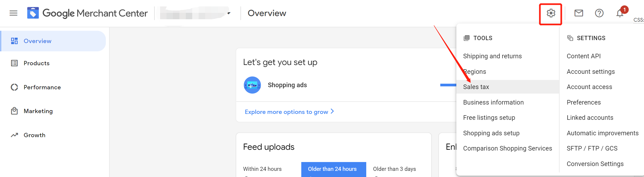This screenshot has width=644, height=177.
Task: Open the mail inbox icon
Action: 579,13
